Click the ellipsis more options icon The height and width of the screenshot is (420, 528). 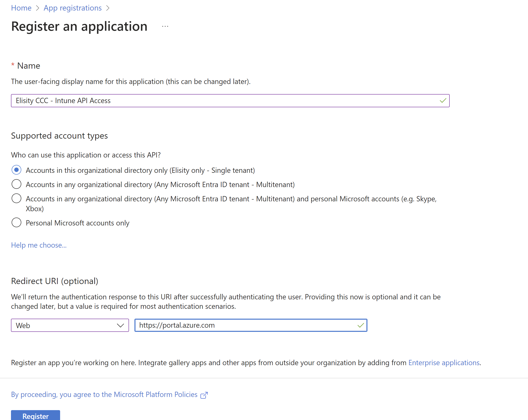click(165, 26)
